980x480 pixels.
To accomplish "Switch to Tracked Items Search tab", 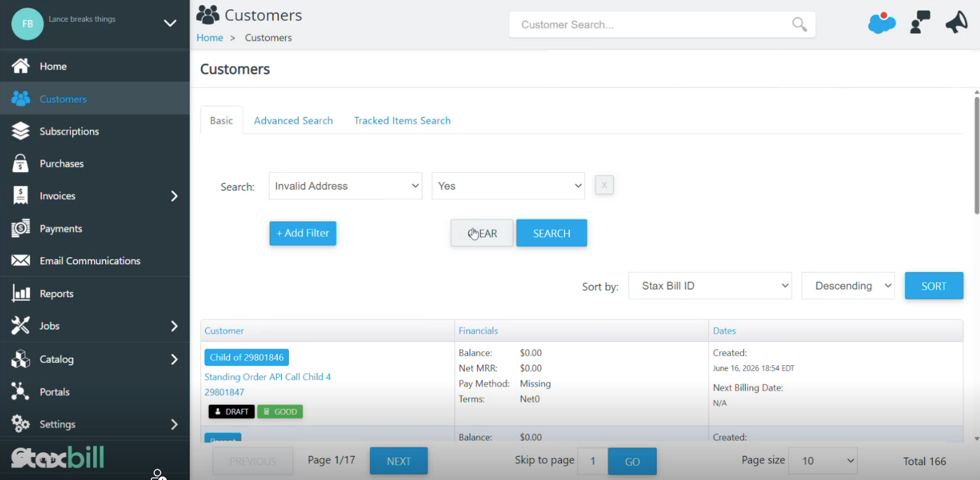I will click(x=403, y=121).
